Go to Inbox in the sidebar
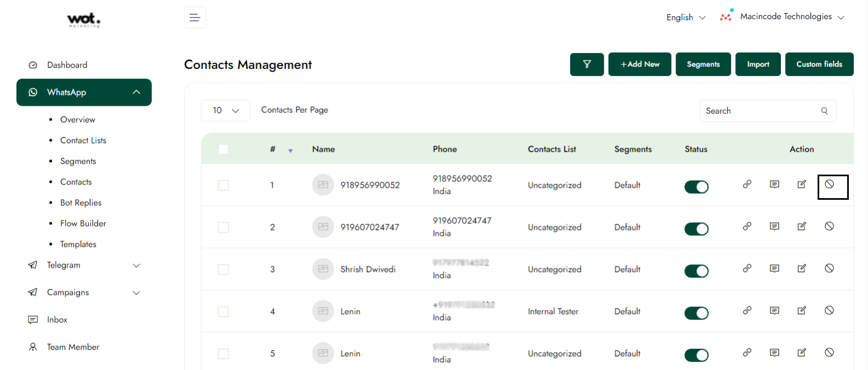Image resolution: width=868 pixels, height=370 pixels. point(57,320)
